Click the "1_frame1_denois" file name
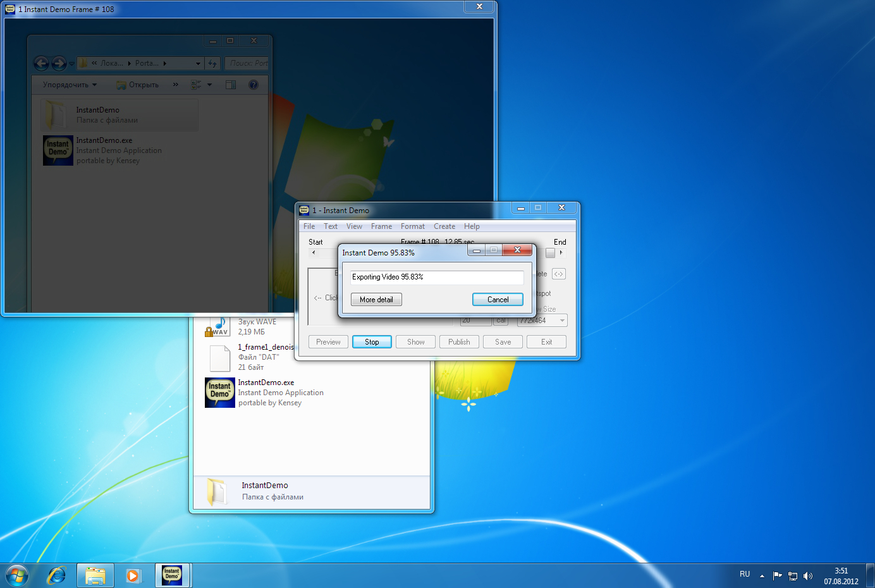The image size is (875, 588). (x=266, y=347)
